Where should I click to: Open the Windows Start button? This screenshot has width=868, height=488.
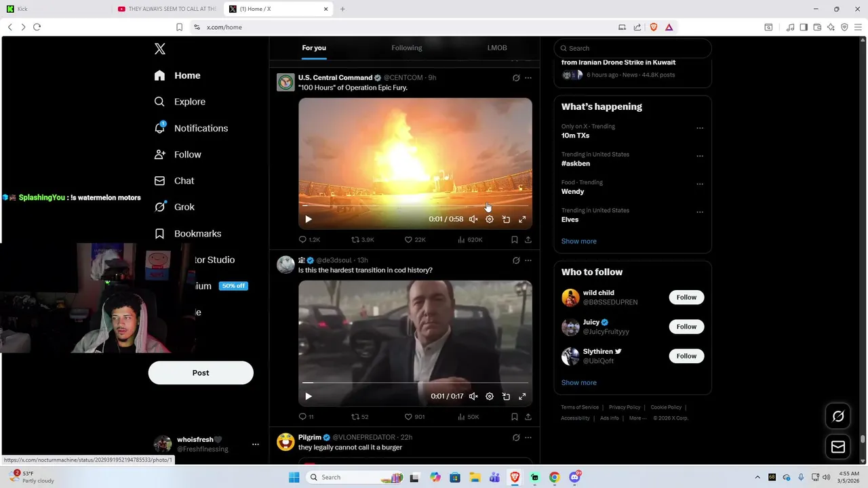click(x=294, y=477)
